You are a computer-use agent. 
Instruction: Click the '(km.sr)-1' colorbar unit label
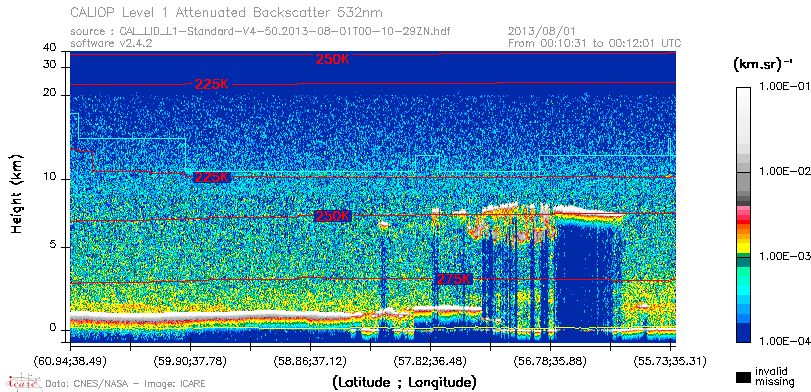763,65
